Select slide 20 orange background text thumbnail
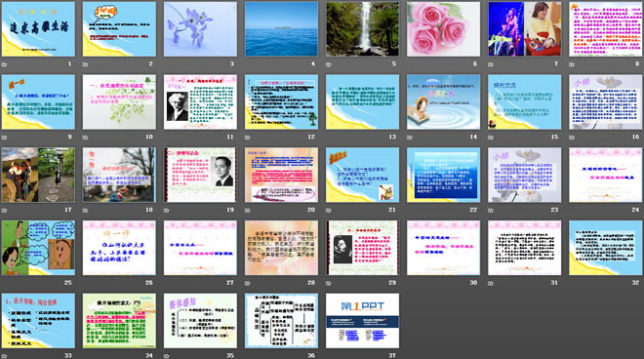This screenshot has width=644, height=359. click(281, 175)
